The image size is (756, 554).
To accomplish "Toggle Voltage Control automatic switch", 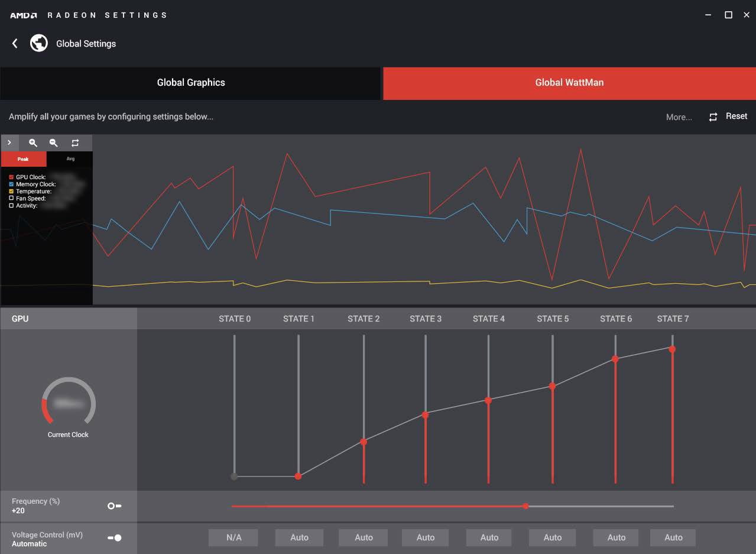I will pyautogui.click(x=115, y=538).
